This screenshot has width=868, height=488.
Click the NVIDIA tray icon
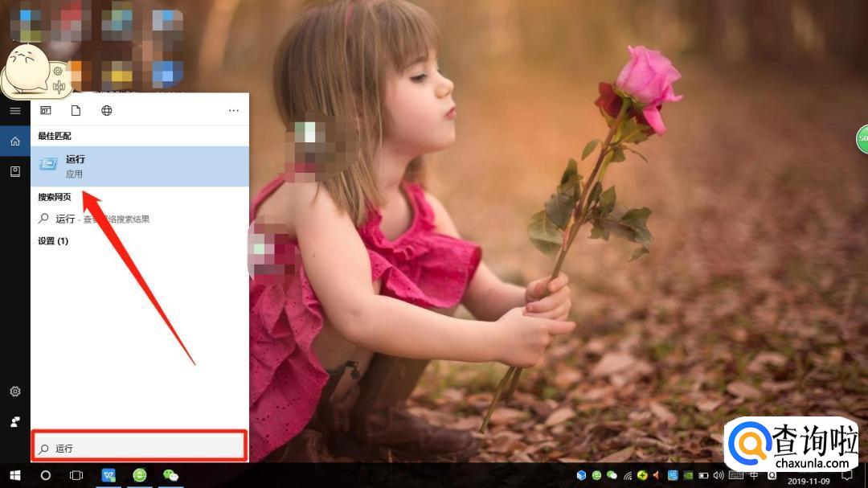click(688, 475)
